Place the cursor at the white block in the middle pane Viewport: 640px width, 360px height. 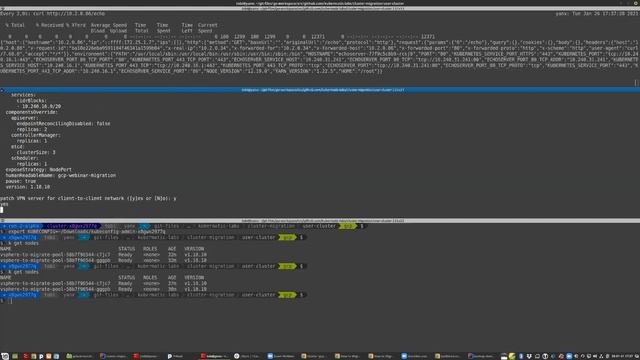click(2, 210)
